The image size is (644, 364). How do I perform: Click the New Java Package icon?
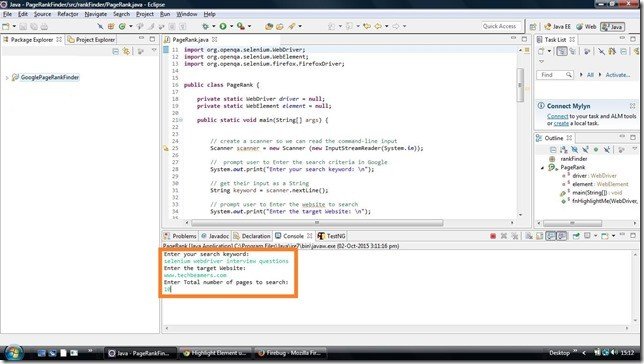[x=111, y=26]
